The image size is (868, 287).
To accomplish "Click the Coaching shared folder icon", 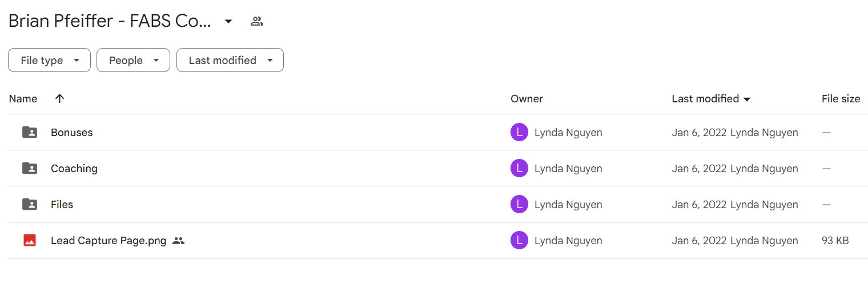I will (30, 169).
